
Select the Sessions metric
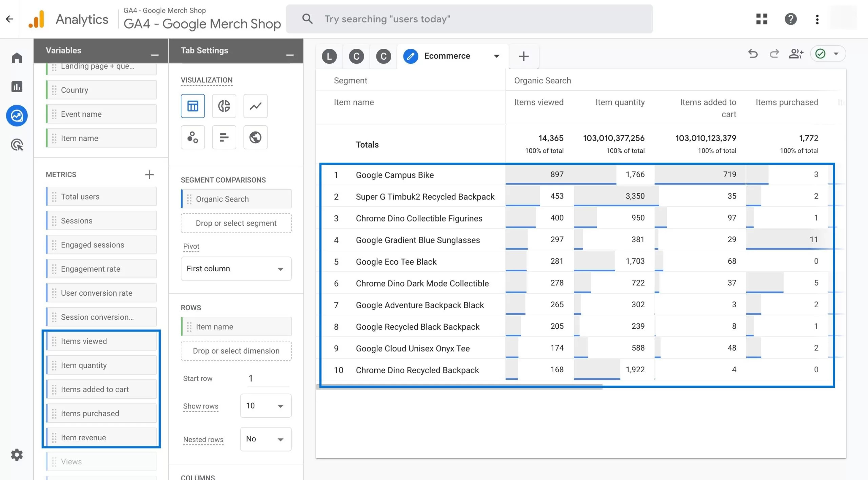(101, 221)
